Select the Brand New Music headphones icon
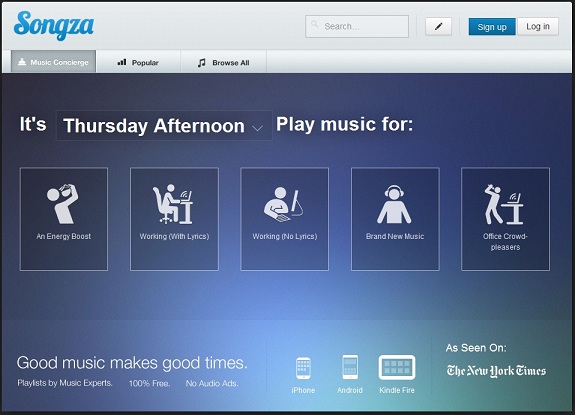Image resolution: width=575 pixels, height=415 pixels. (x=394, y=204)
